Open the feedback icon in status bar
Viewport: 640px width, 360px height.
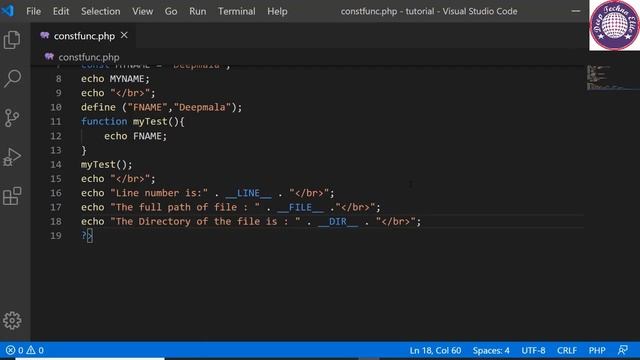623,350
